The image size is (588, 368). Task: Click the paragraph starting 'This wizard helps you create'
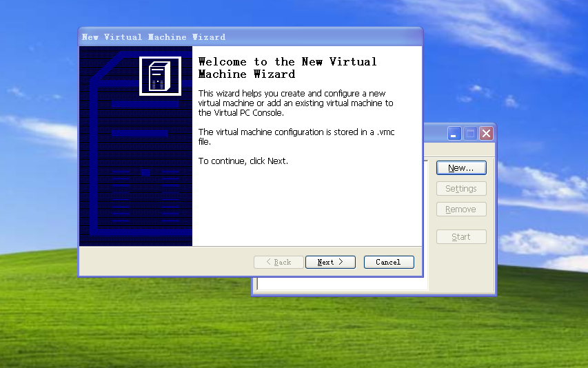(296, 103)
